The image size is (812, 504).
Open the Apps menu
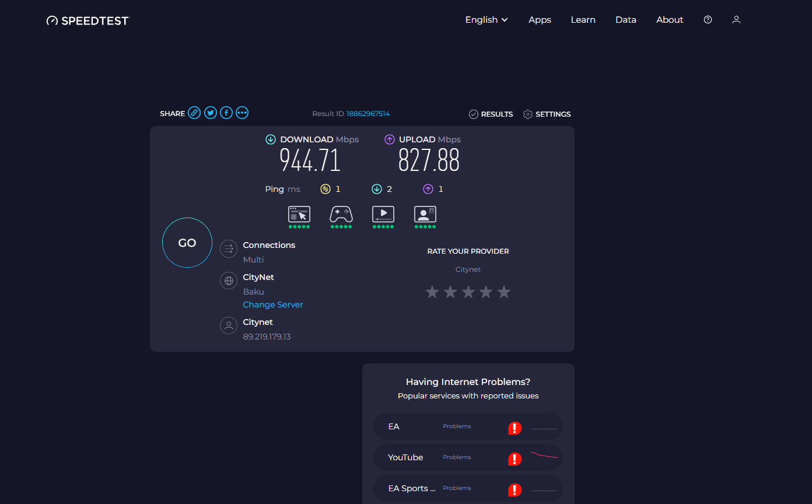click(540, 20)
